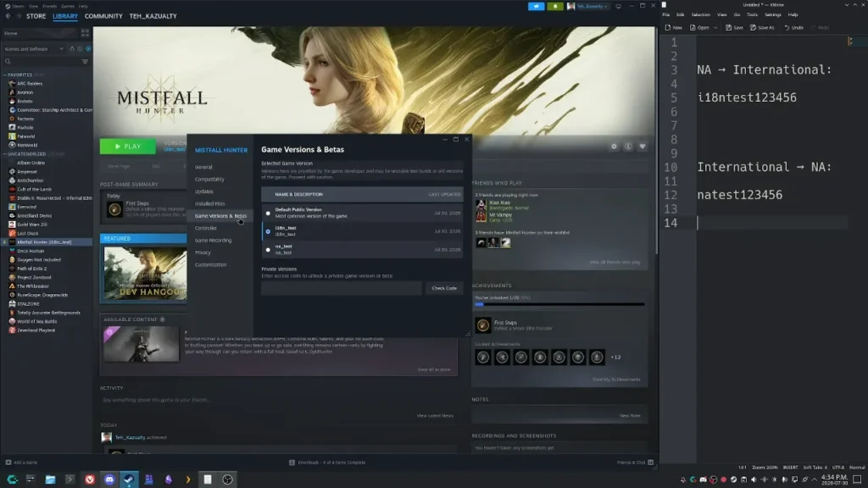This screenshot has width=868, height=488.
Task: Open Privacy tab in properties dialog
Action: (x=203, y=252)
